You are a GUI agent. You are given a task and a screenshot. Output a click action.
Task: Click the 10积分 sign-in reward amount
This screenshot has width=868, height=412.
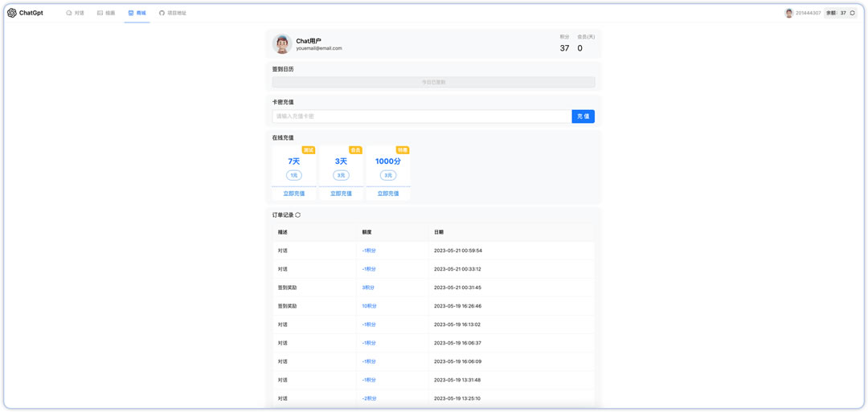coord(369,306)
